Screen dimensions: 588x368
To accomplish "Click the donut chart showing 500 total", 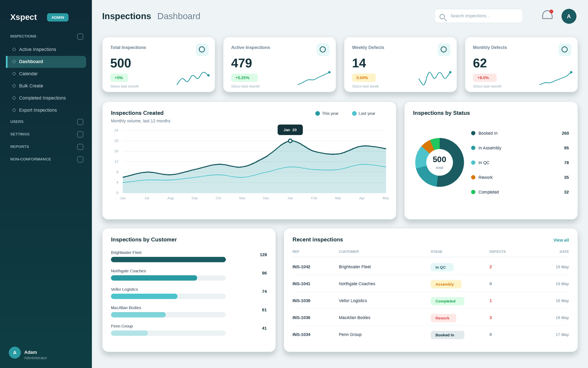I will (440, 162).
